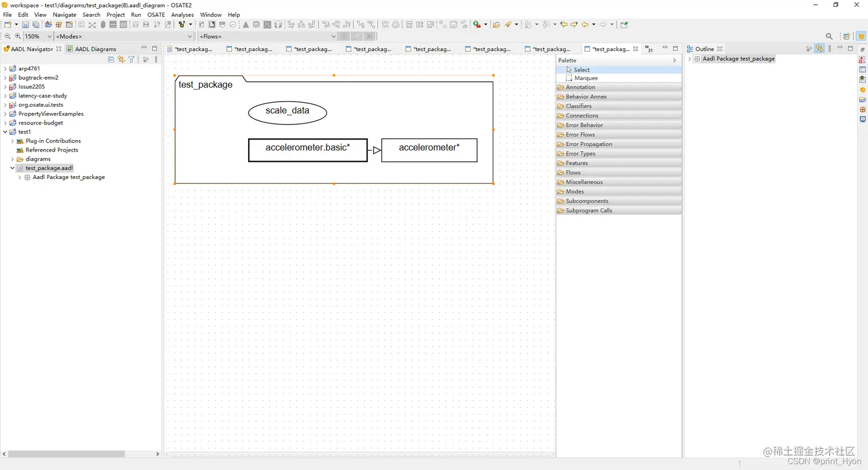868x470 pixels.
Task: Open the Annotation palette drawer
Action: coord(619,87)
